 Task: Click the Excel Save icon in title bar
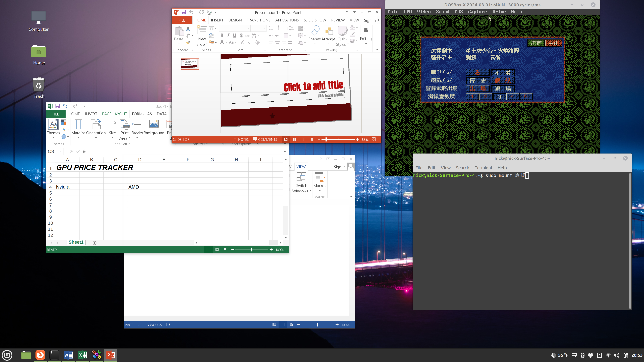pos(58,106)
